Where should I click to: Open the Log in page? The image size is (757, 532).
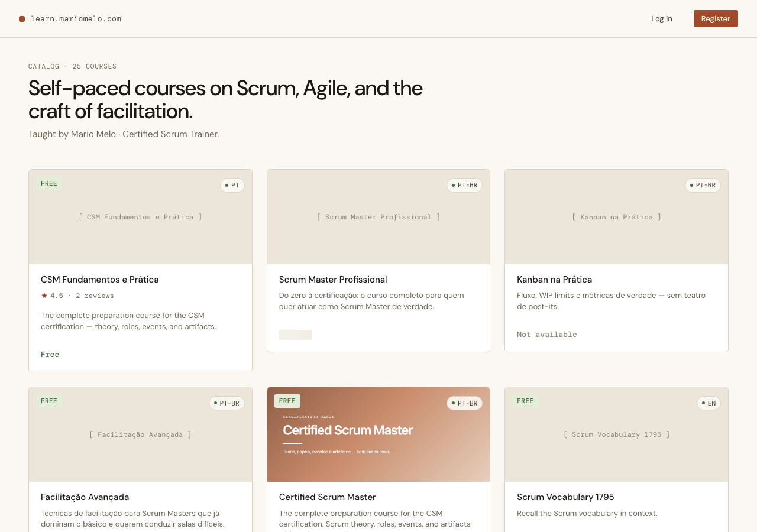pyautogui.click(x=662, y=18)
